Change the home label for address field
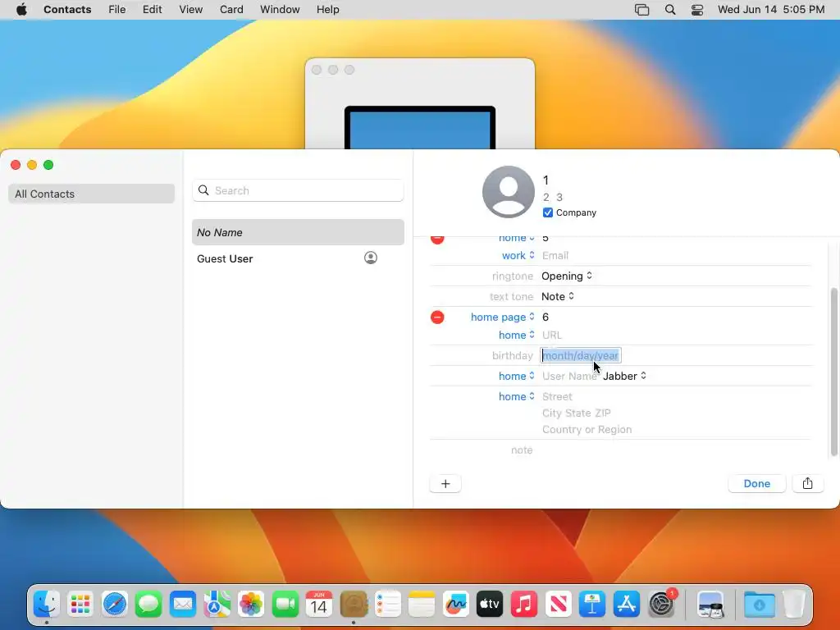This screenshot has width=840, height=630. pos(516,396)
